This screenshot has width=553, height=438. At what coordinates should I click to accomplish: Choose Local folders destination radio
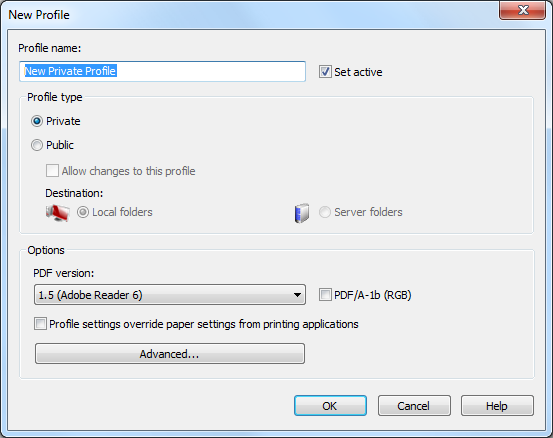tap(83, 212)
